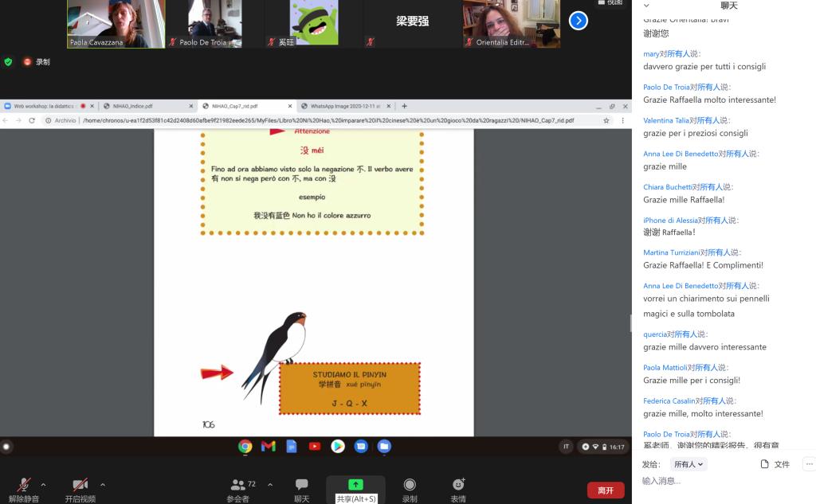Open Gmail from the shelf
This screenshot has width=816, height=504.
[x=268, y=446]
